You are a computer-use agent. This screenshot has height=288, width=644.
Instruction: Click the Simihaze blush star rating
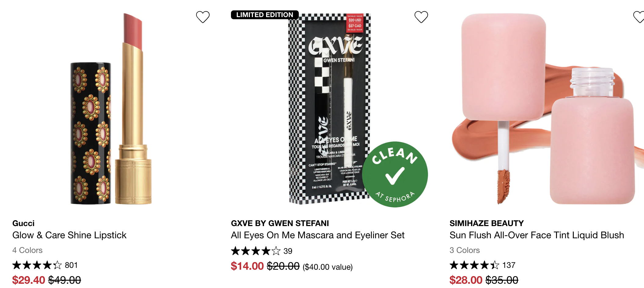coord(474,265)
